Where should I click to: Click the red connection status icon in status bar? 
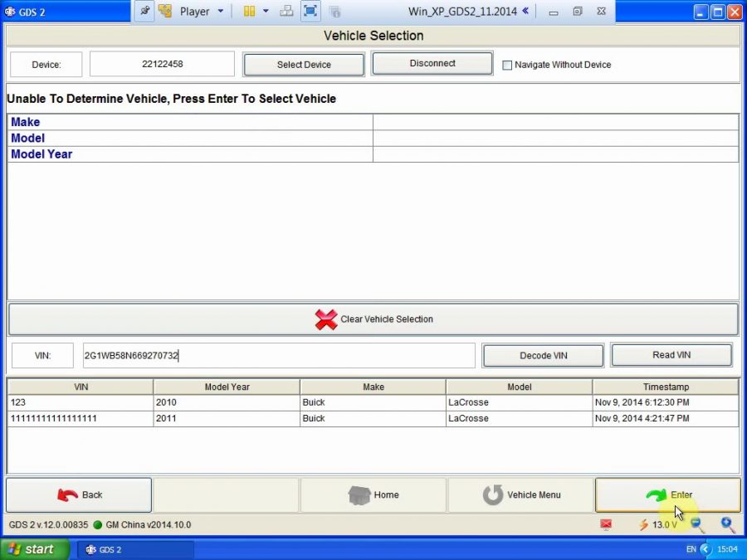point(605,524)
